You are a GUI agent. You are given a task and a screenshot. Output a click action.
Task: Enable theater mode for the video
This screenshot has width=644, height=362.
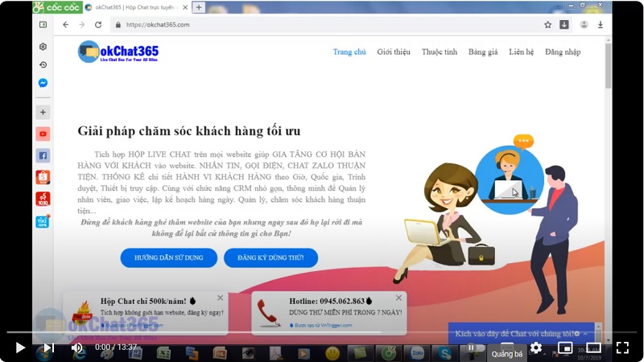tap(593, 348)
